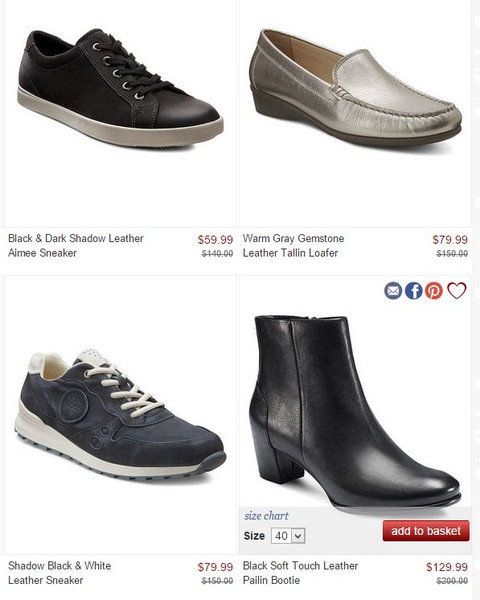Screen dimensions: 480x600
Task: Click the $79.99 price of the Tallin Loafer
Action: pyautogui.click(x=450, y=240)
